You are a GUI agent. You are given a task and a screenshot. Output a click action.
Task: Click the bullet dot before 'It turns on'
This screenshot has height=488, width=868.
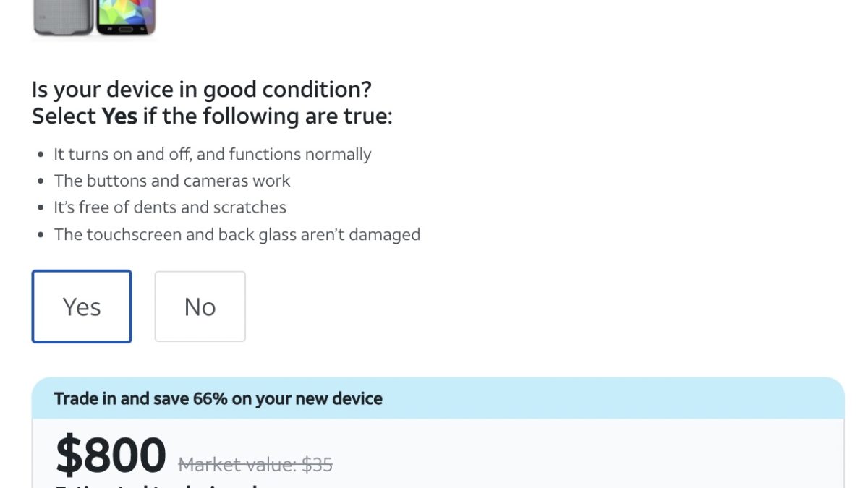click(40, 155)
